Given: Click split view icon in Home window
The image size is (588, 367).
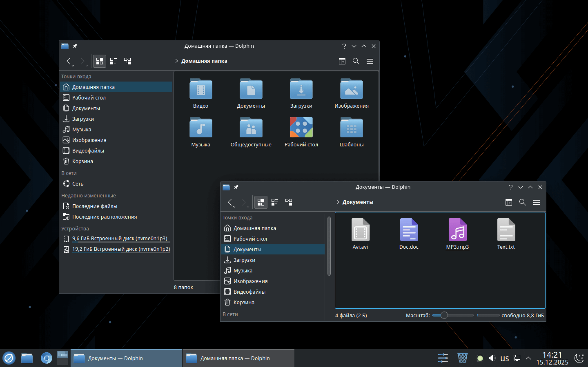Looking at the screenshot, I should [x=342, y=61].
